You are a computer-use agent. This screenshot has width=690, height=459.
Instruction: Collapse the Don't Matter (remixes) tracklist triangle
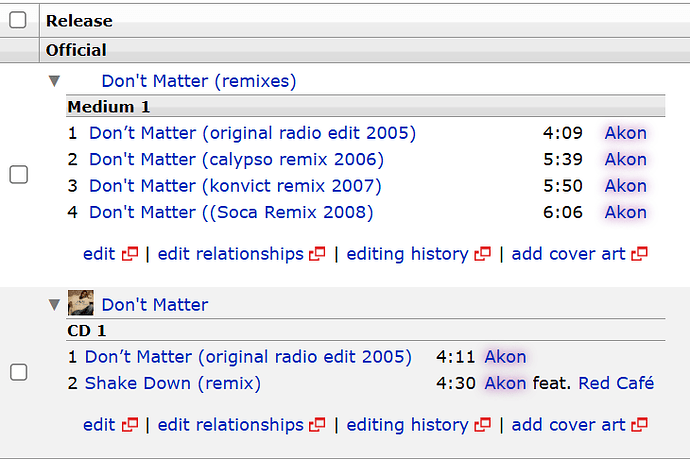(x=55, y=81)
